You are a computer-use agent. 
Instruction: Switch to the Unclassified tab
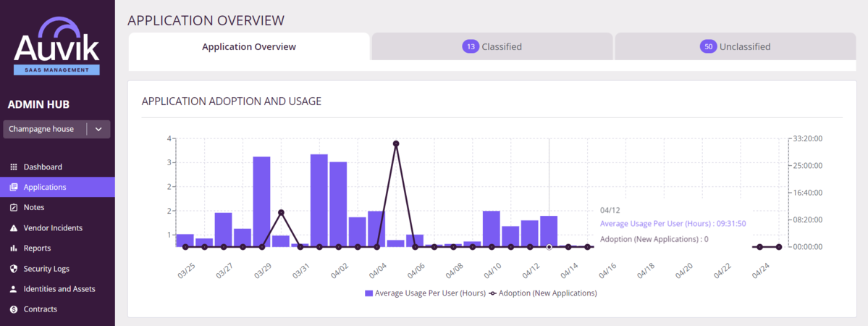pos(735,46)
